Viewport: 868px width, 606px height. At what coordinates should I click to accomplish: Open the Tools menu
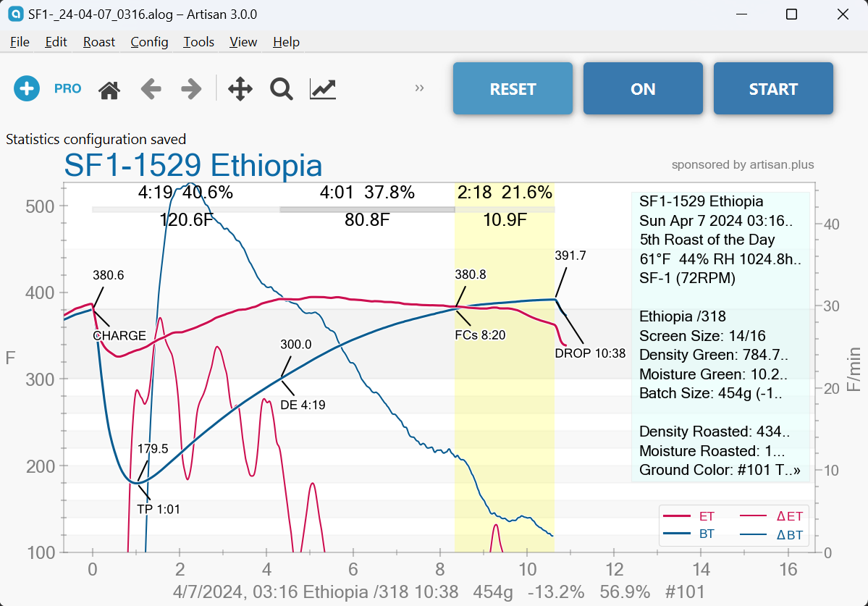(199, 42)
